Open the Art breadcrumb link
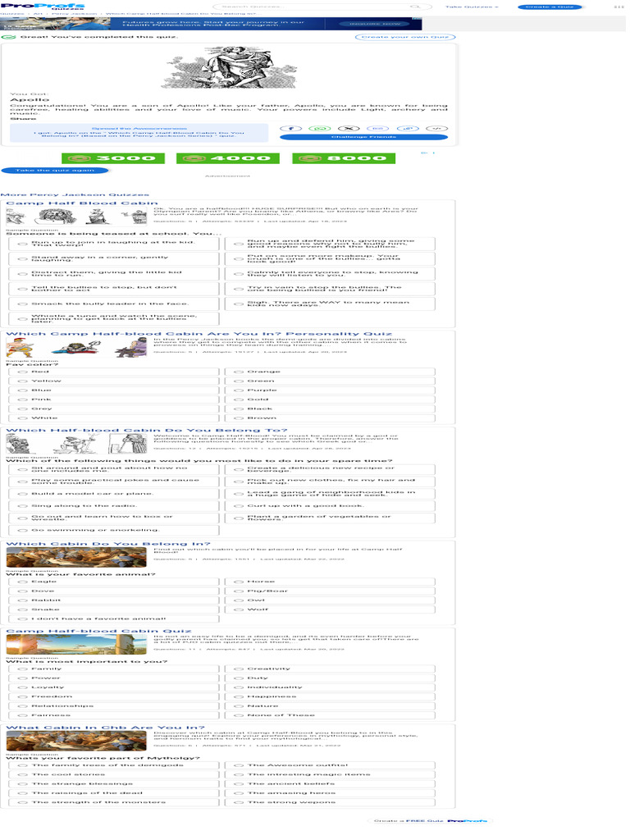The image size is (630, 840). [38, 14]
